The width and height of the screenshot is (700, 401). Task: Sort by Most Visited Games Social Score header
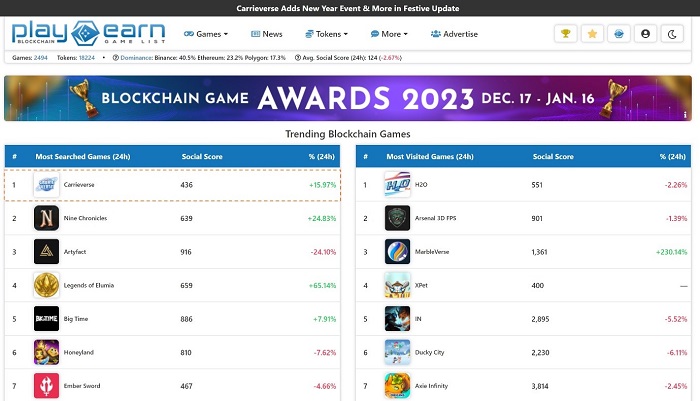coord(553,157)
